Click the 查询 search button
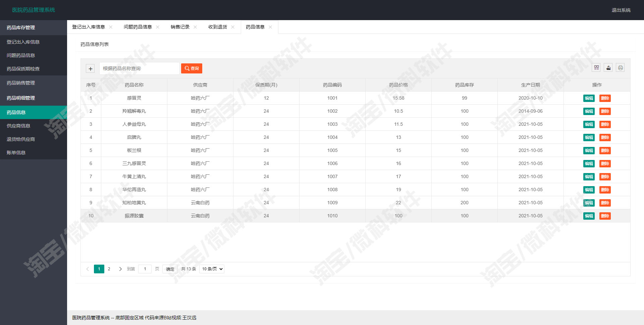 tap(192, 68)
